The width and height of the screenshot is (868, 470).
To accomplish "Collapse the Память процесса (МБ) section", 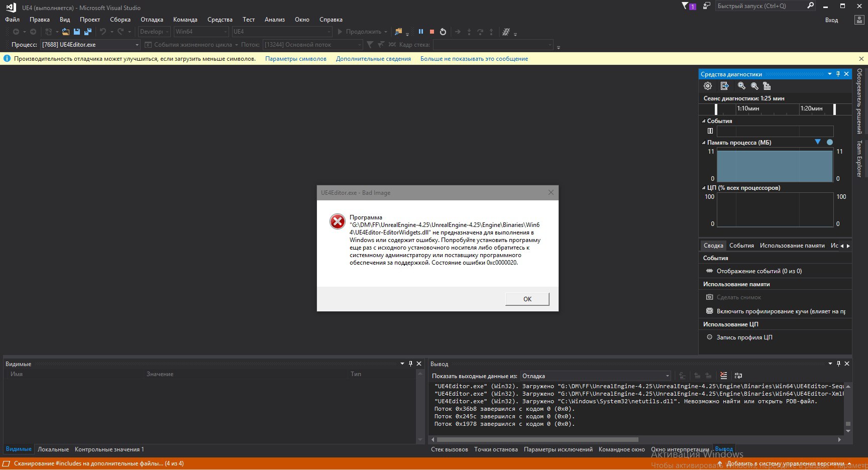I will click(x=704, y=143).
